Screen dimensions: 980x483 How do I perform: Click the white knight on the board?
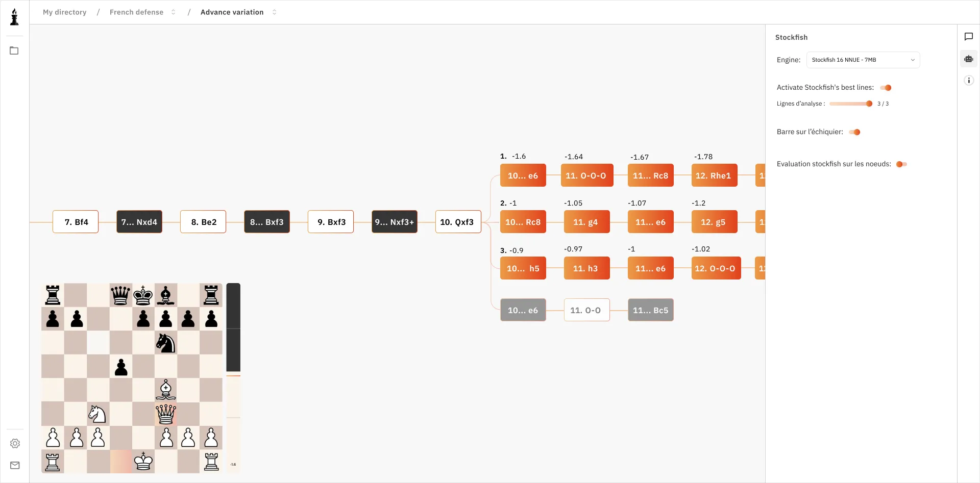97,414
